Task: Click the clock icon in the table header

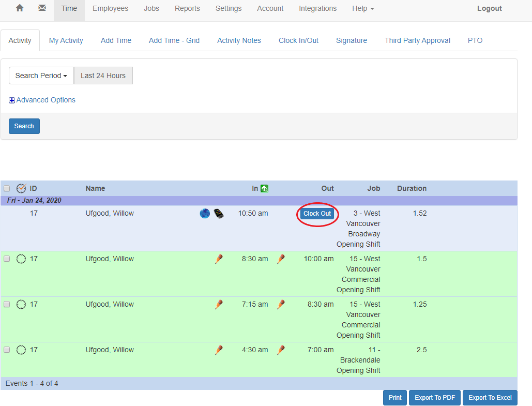Action: [21, 188]
